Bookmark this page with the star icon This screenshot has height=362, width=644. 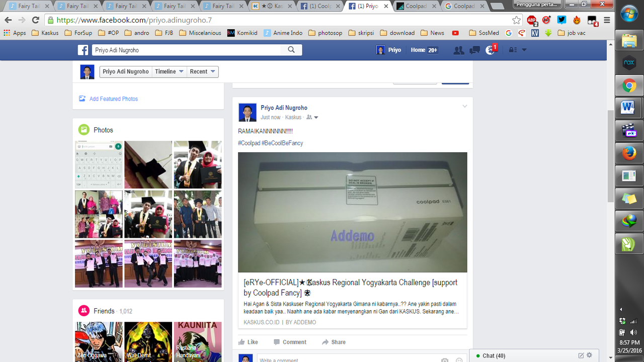pyautogui.click(x=517, y=20)
